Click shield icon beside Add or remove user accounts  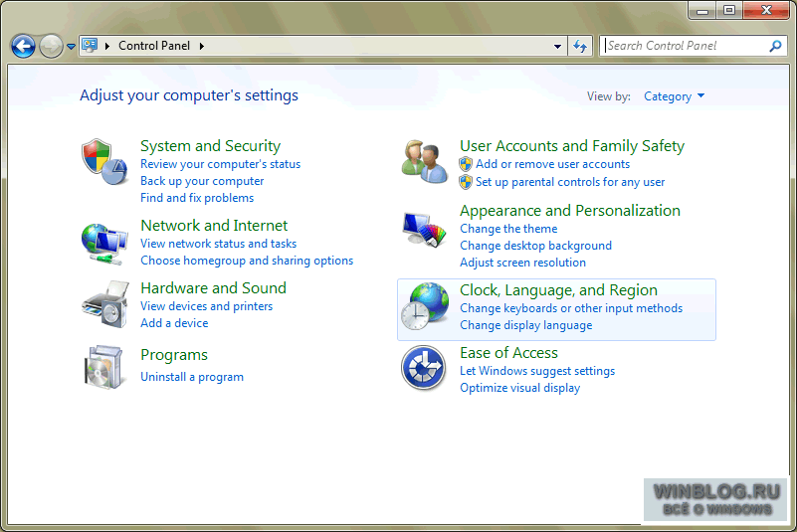tap(466, 164)
